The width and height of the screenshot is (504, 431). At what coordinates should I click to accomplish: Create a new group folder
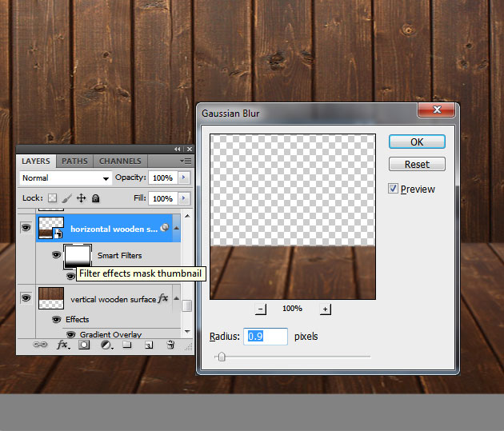[x=127, y=345]
